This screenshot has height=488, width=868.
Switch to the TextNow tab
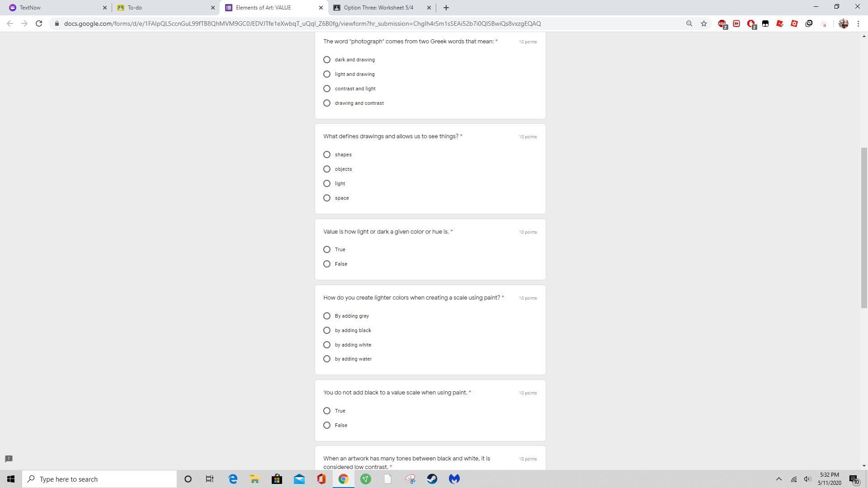(54, 8)
